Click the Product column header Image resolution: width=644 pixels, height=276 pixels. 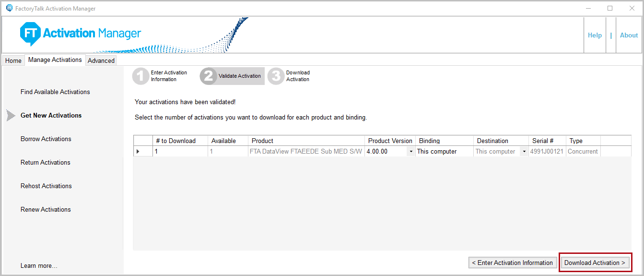[306, 141]
